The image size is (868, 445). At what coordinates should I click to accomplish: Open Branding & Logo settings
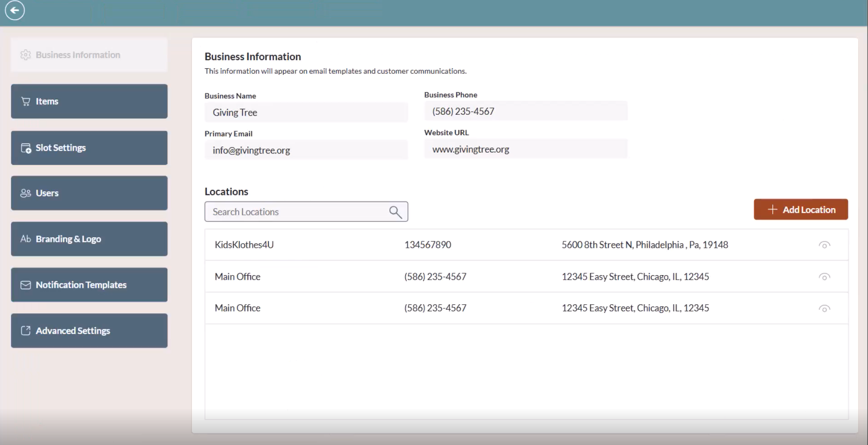[x=89, y=239]
